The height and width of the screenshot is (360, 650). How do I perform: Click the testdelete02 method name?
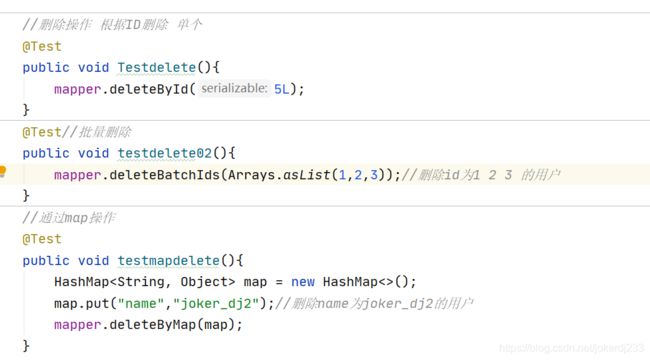click(164, 153)
